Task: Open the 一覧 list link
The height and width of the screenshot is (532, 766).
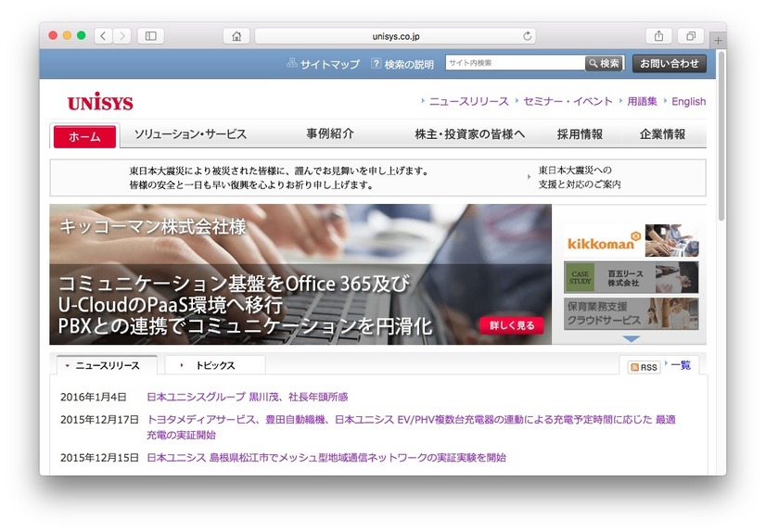Action: pos(680,365)
